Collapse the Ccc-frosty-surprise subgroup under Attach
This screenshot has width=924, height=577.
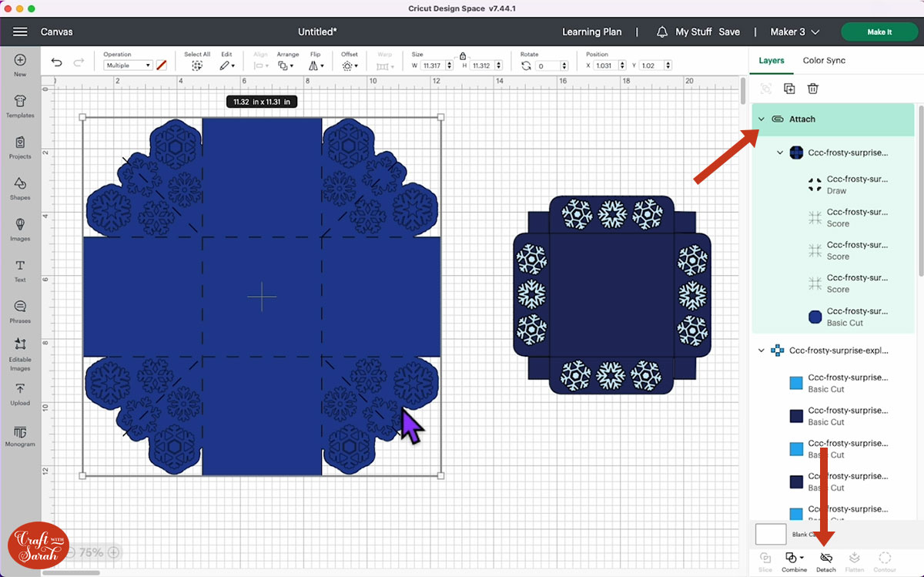[x=780, y=153]
